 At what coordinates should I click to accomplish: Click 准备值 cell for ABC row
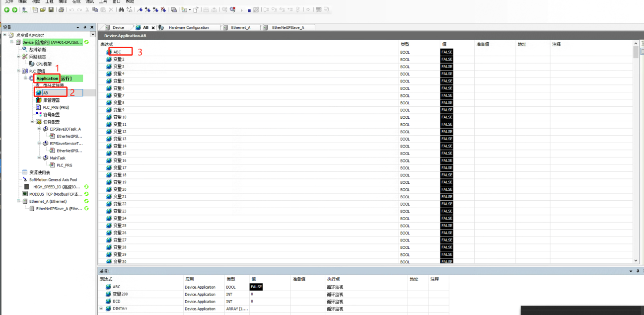[x=495, y=52]
